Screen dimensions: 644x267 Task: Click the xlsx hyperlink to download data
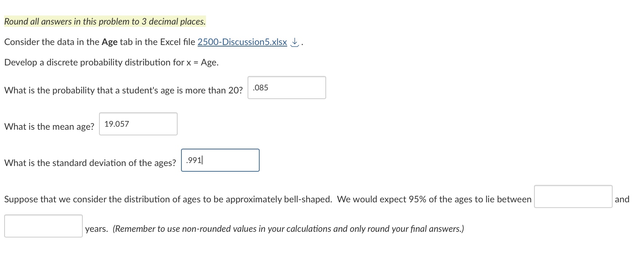point(241,42)
